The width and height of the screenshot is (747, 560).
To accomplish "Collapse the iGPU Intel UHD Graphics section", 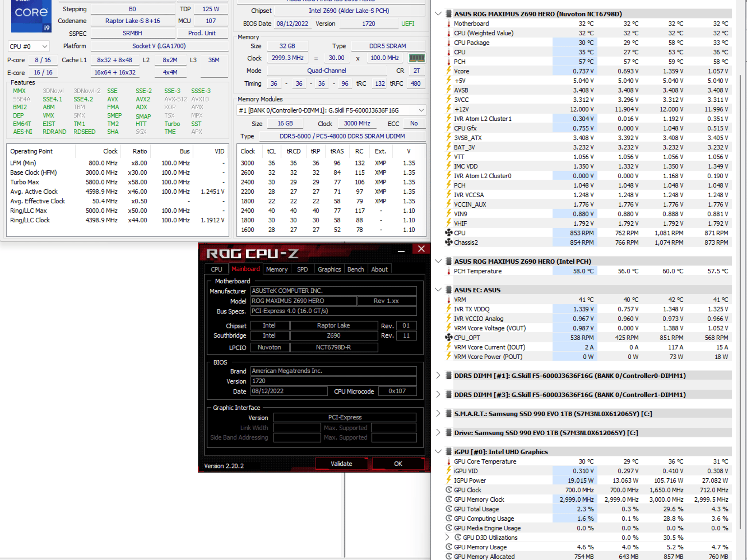I will point(438,452).
